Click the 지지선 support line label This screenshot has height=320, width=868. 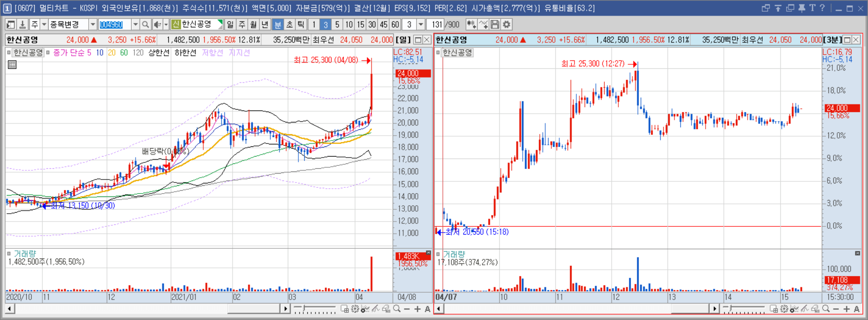(239, 53)
